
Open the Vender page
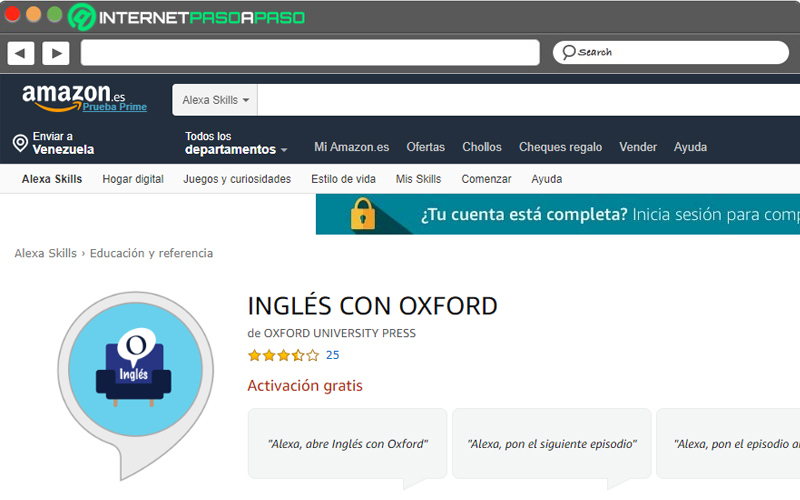tap(638, 147)
